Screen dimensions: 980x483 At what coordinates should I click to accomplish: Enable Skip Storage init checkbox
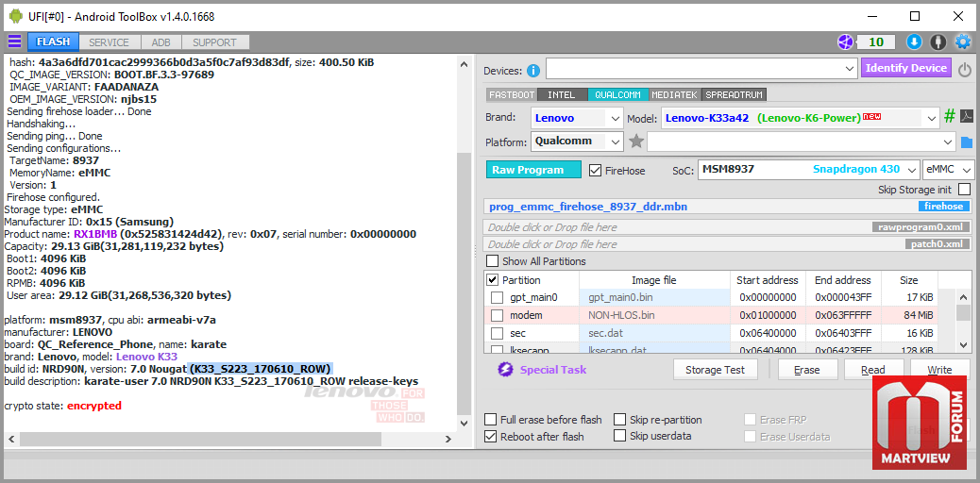964,189
